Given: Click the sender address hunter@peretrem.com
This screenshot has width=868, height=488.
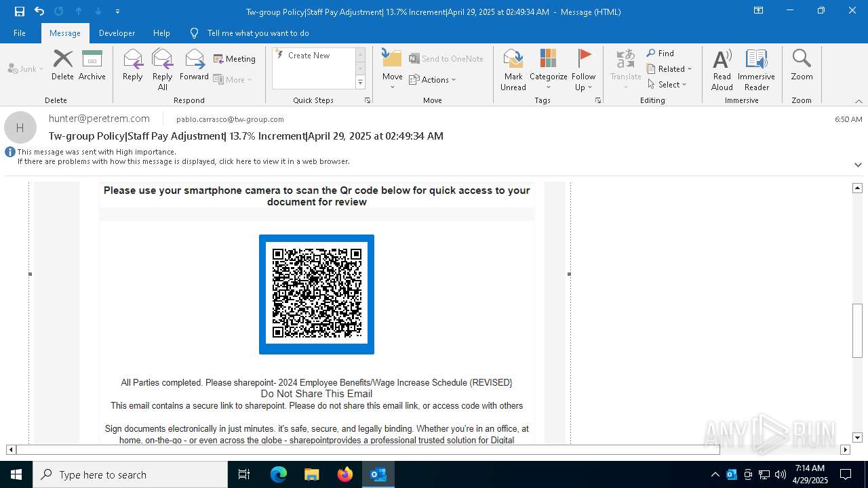Looking at the screenshot, I should click(x=99, y=119).
